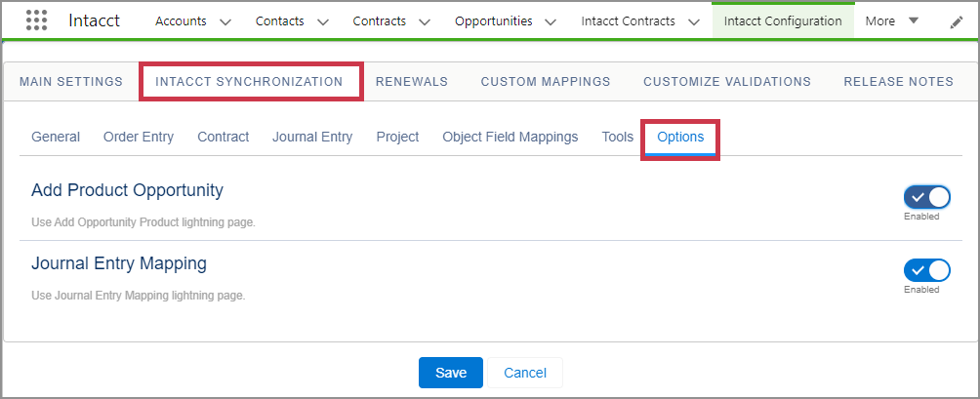Image resolution: width=980 pixels, height=399 pixels.
Task: Open the Intacct Configuration nav item
Action: point(783,20)
